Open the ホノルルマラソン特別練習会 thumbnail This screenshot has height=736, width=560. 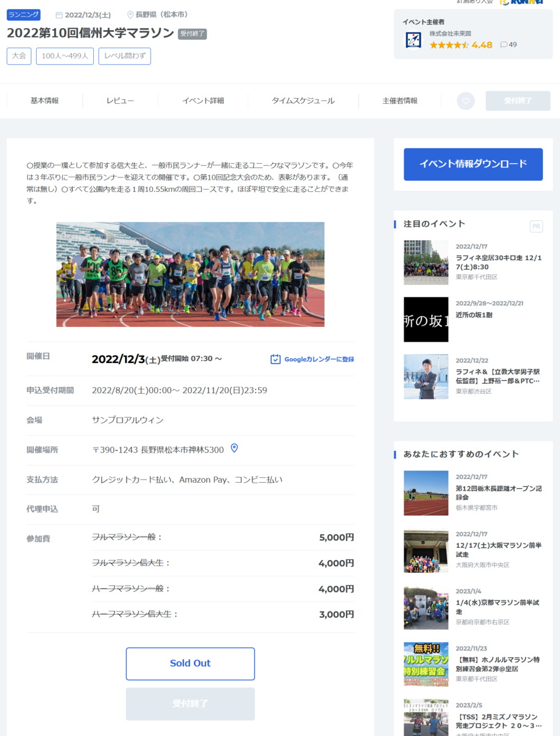(426, 664)
